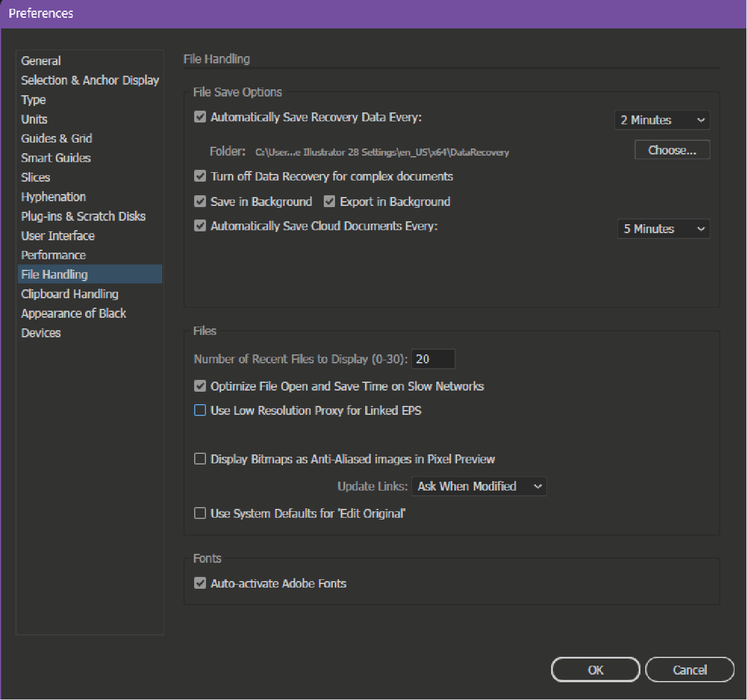Open the Update Links dropdown
Screen dimensions: 747x700
coord(478,486)
